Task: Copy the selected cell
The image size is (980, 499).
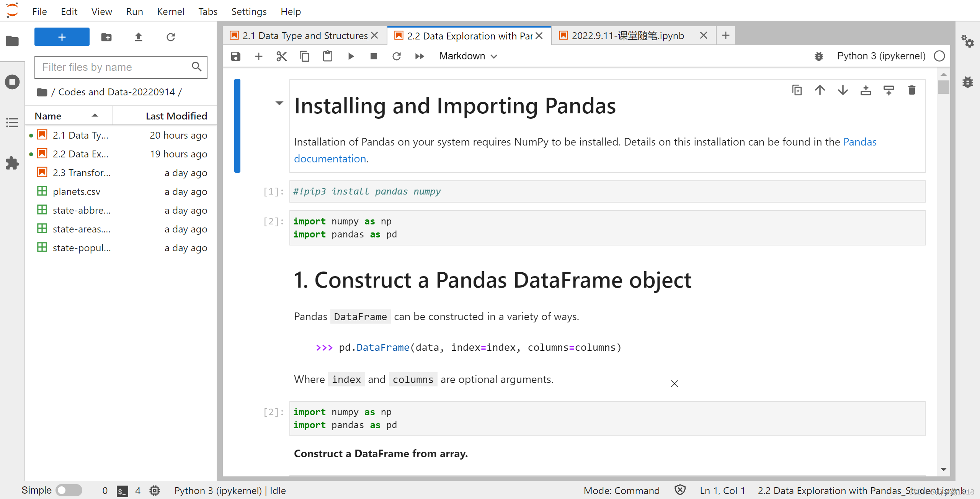Action: point(305,56)
